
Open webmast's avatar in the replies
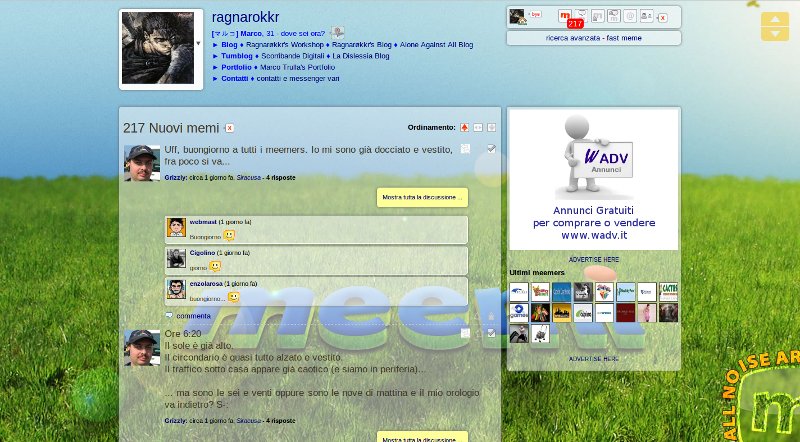coord(176,228)
